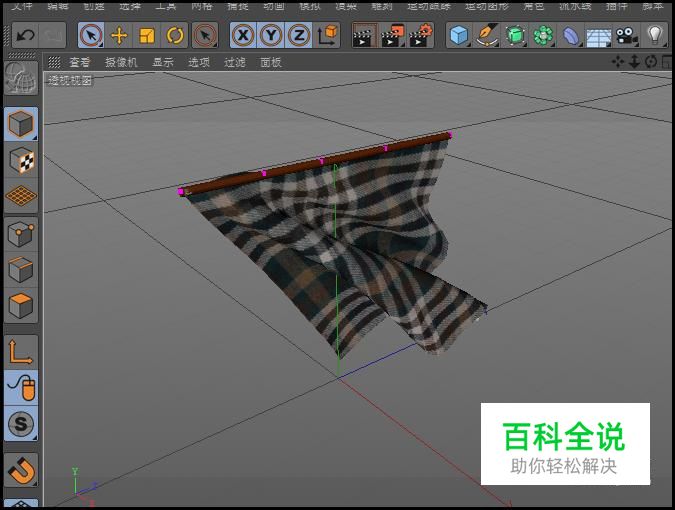Switch to Polygons mode
The image size is (675, 510).
[21, 306]
